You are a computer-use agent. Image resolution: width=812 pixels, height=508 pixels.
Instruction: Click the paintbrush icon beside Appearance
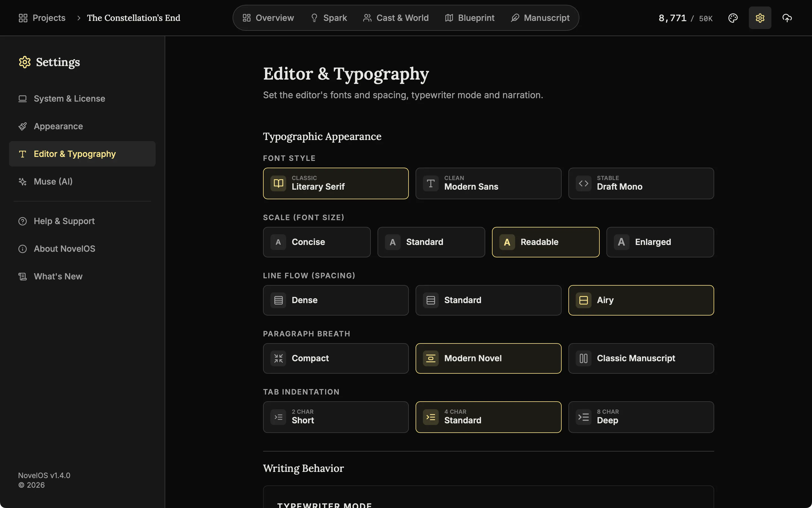[x=23, y=126]
